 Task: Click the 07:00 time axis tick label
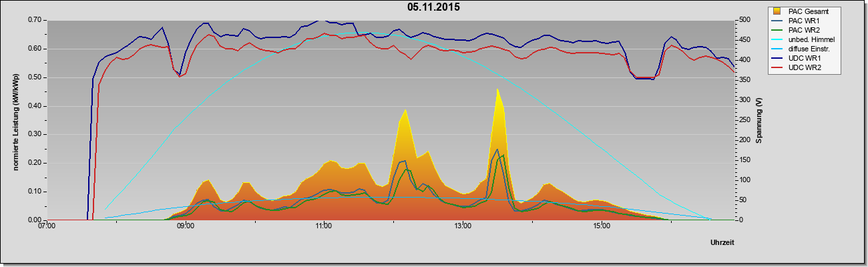coord(47,226)
